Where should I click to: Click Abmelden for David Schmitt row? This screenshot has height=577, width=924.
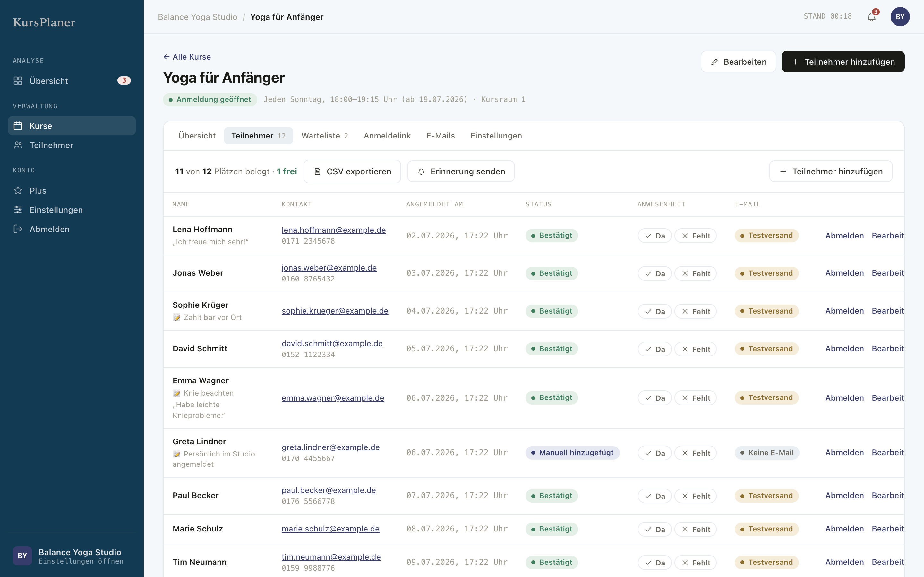(x=844, y=348)
